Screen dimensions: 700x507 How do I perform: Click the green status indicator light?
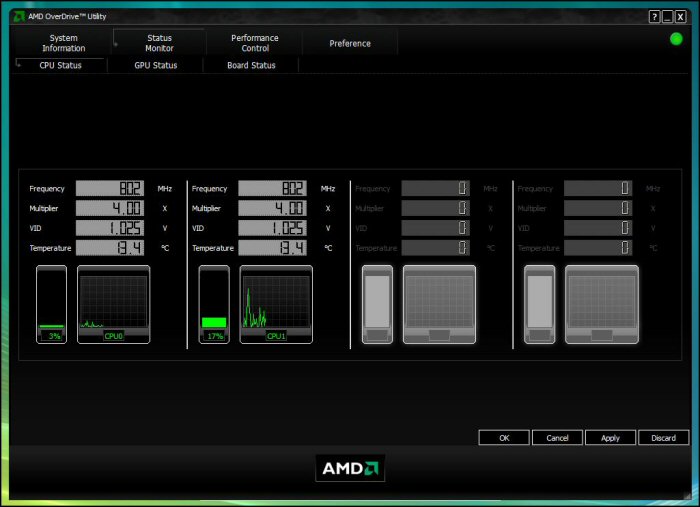676,39
